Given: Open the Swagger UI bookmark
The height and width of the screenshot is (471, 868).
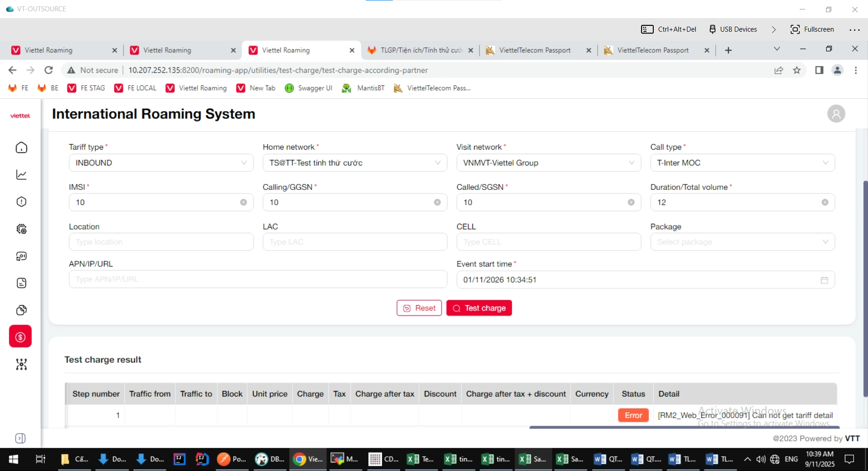Looking at the screenshot, I should point(309,88).
